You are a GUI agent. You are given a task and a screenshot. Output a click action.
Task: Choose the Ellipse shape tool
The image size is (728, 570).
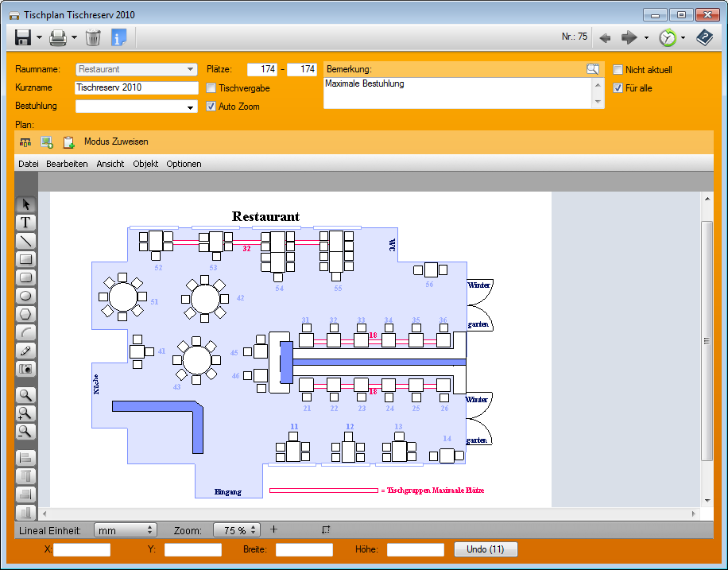[26, 296]
